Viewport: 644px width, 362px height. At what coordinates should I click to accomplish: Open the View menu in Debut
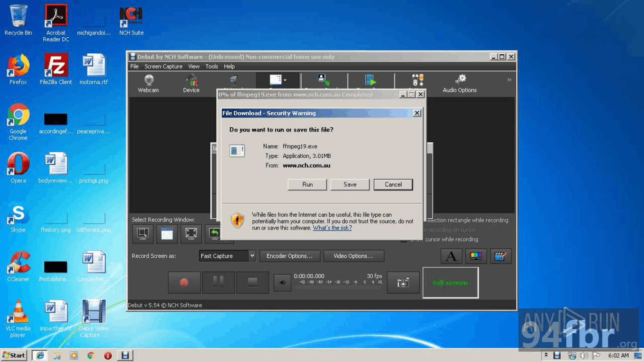point(194,66)
